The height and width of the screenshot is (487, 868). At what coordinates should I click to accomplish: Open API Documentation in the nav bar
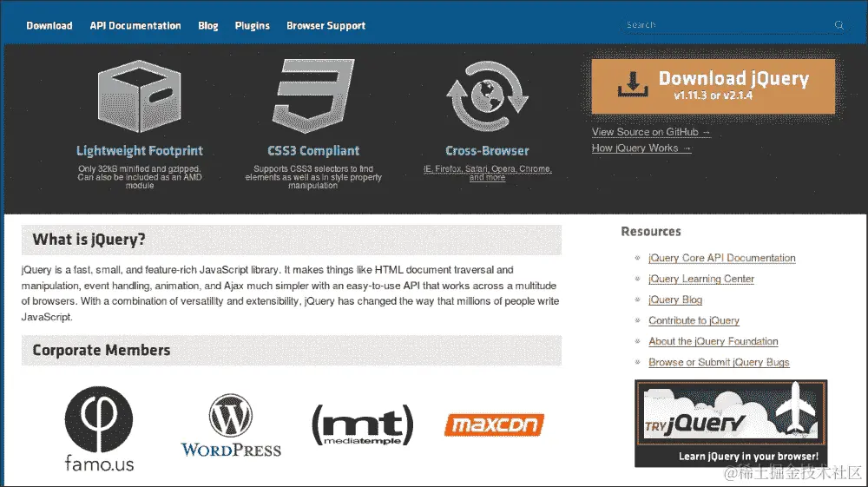pyautogui.click(x=135, y=25)
